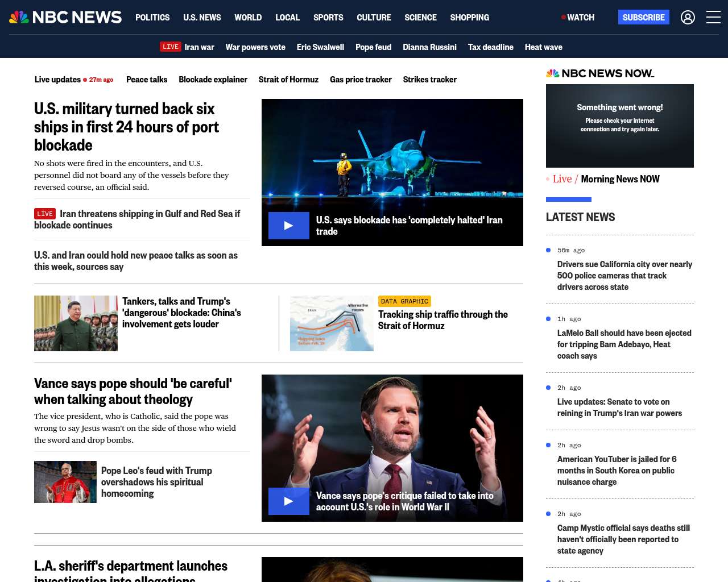Go to the Science section
728x582 pixels.
coord(420,18)
